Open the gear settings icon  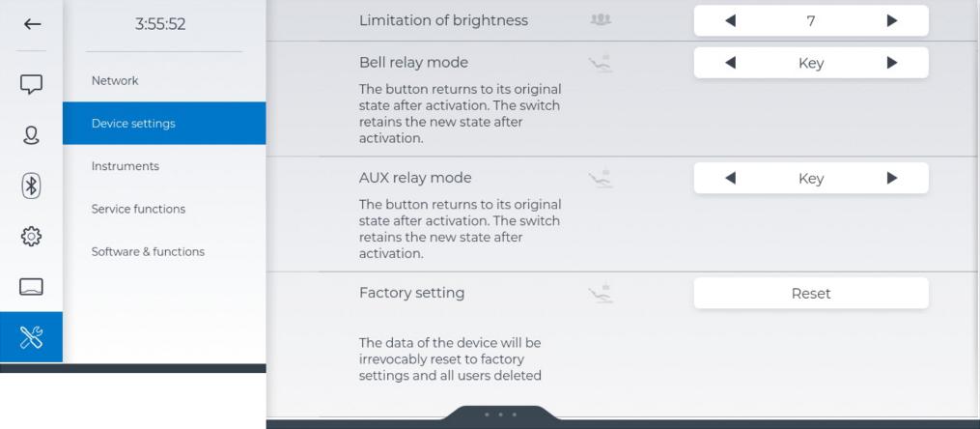pyautogui.click(x=32, y=236)
